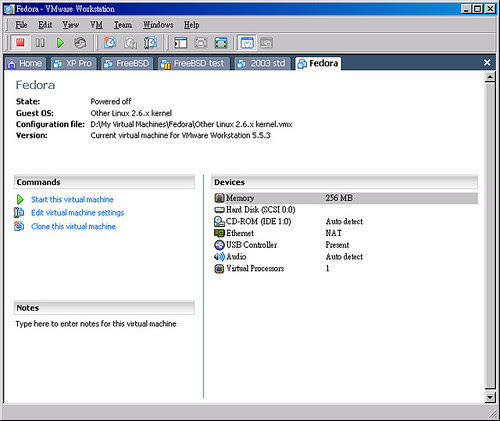Open the VM menu
This screenshot has height=421, width=500.
[96, 25]
